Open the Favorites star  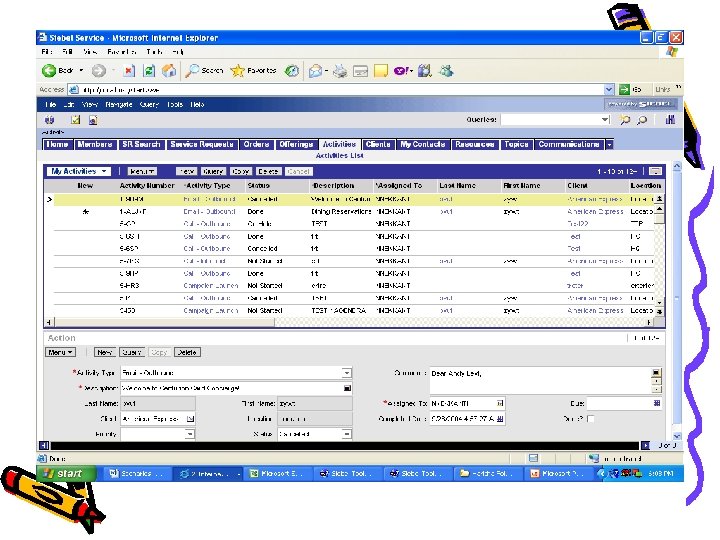tap(237, 71)
